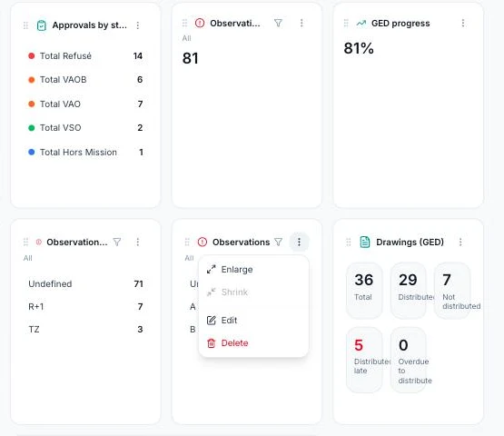Screen dimensions: 504x436
Task: Click the 36 Total drawings tile
Action: [x=364, y=291]
